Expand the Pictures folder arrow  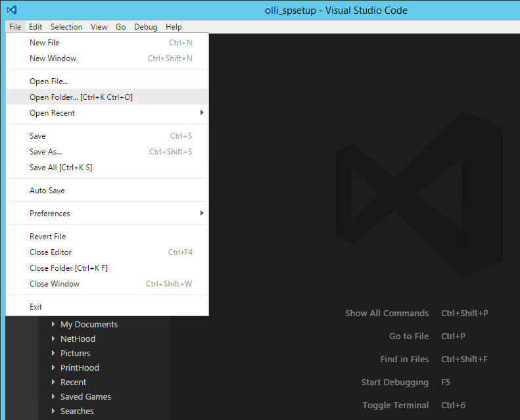53,353
